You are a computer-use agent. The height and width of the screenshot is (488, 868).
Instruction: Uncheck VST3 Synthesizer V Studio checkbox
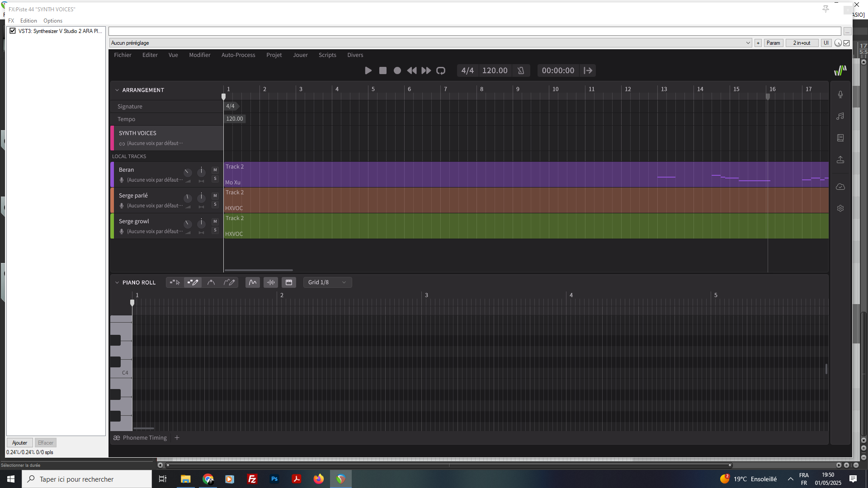pyautogui.click(x=13, y=31)
